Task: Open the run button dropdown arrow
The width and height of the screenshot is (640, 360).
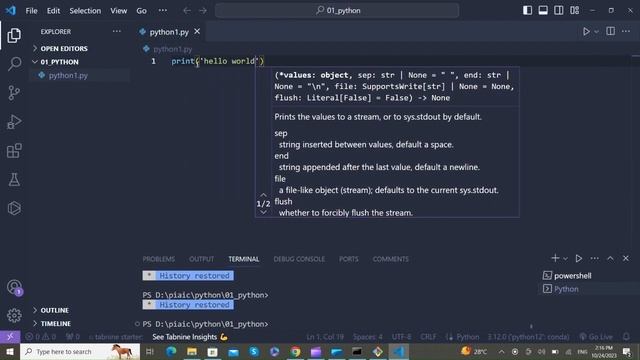Action: 596,31
